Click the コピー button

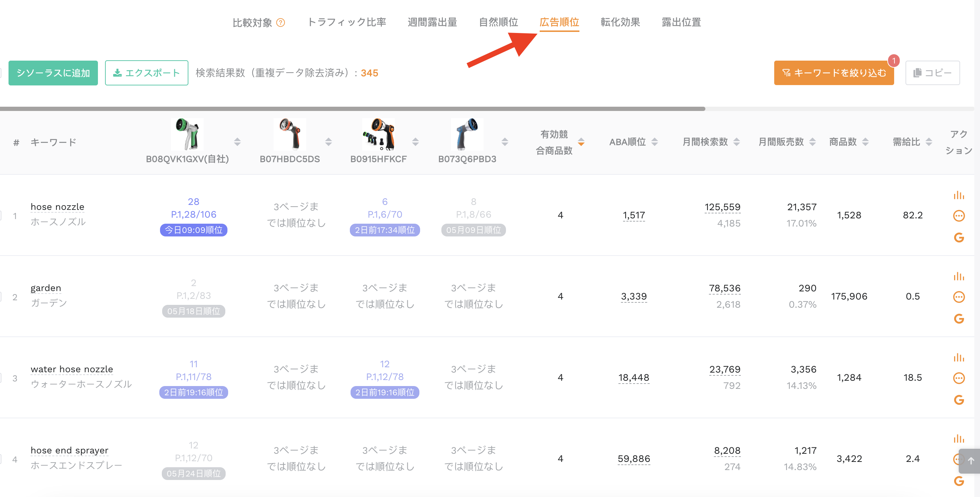[x=932, y=73]
